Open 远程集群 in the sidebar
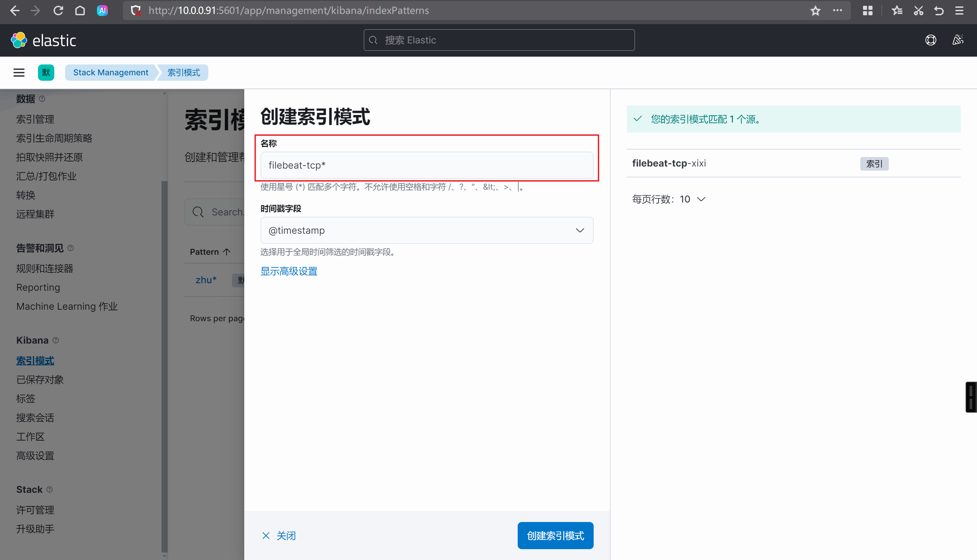The image size is (977, 560). [35, 214]
